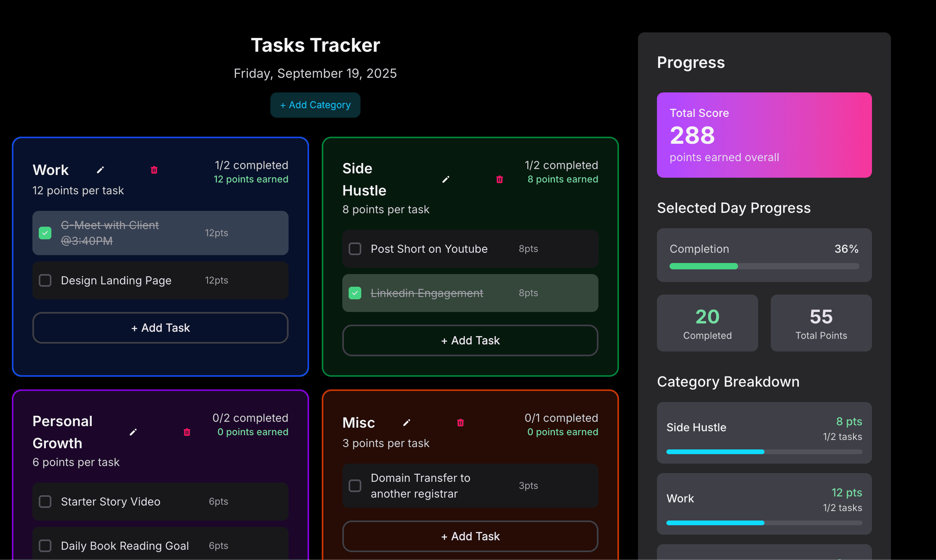
Task: Click the Work category heading
Action: tap(51, 170)
